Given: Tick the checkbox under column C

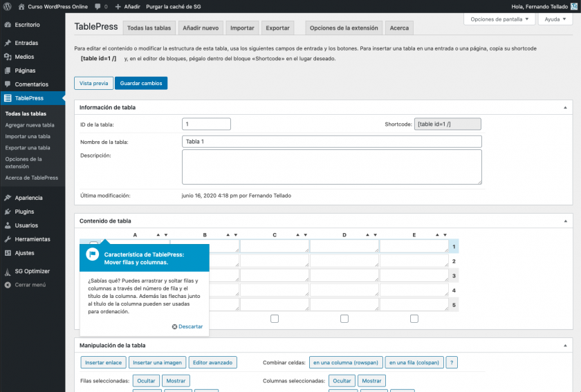Looking at the screenshot, I should point(275,319).
